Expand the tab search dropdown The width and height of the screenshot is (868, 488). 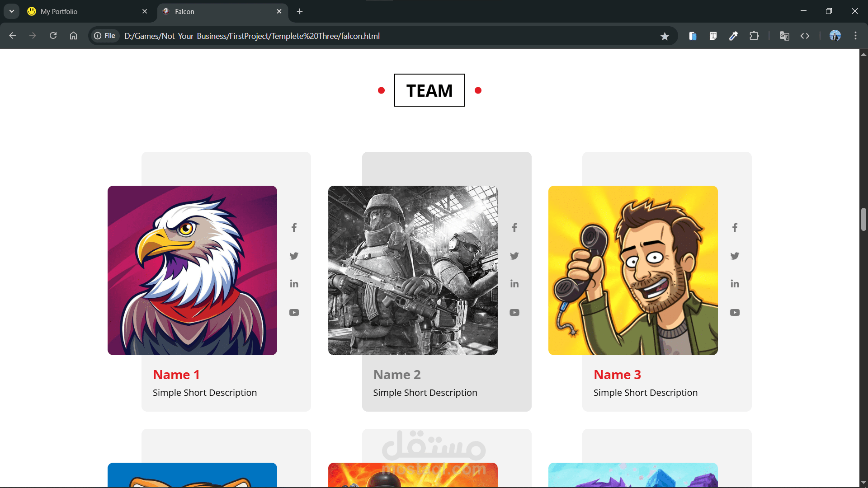coord(12,11)
